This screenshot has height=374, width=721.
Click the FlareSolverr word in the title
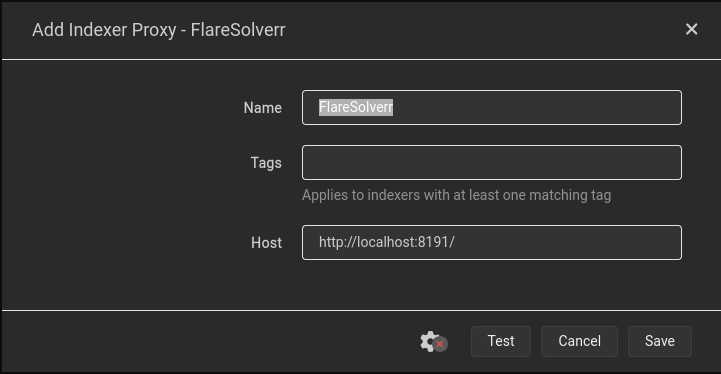click(x=238, y=30)
